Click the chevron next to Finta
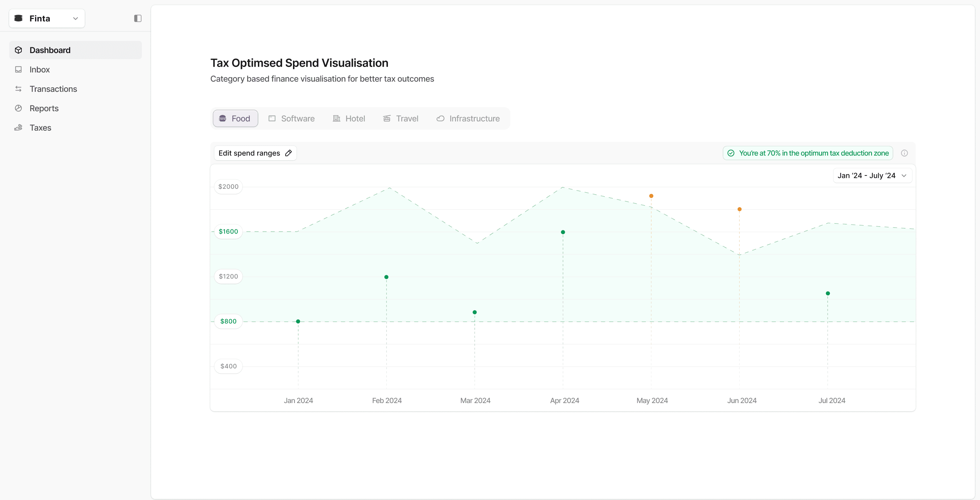The image size is (980, 500). pyautogui.click(x=75, y=18)
